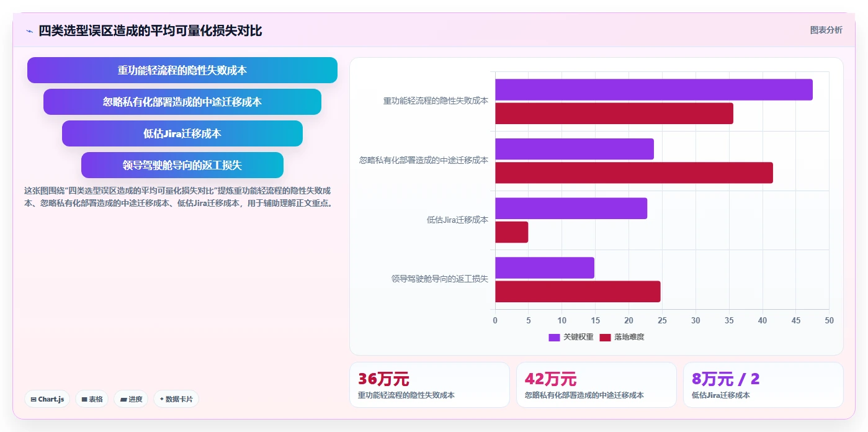Click the y-axis label 领导驾驶舱导向的返工损失
Screen dimensions: 868x432
tap(440, 279)
